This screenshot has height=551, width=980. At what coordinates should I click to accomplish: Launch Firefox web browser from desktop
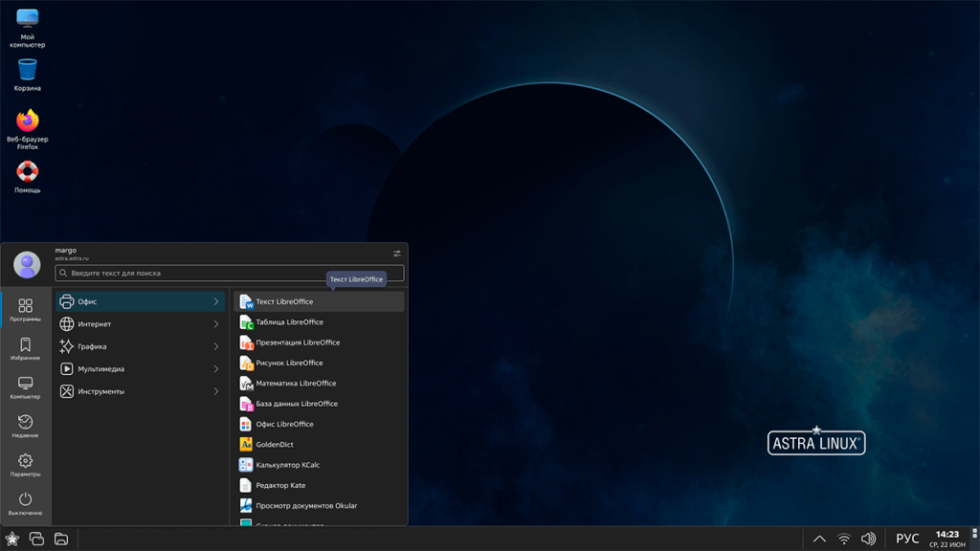28,129
